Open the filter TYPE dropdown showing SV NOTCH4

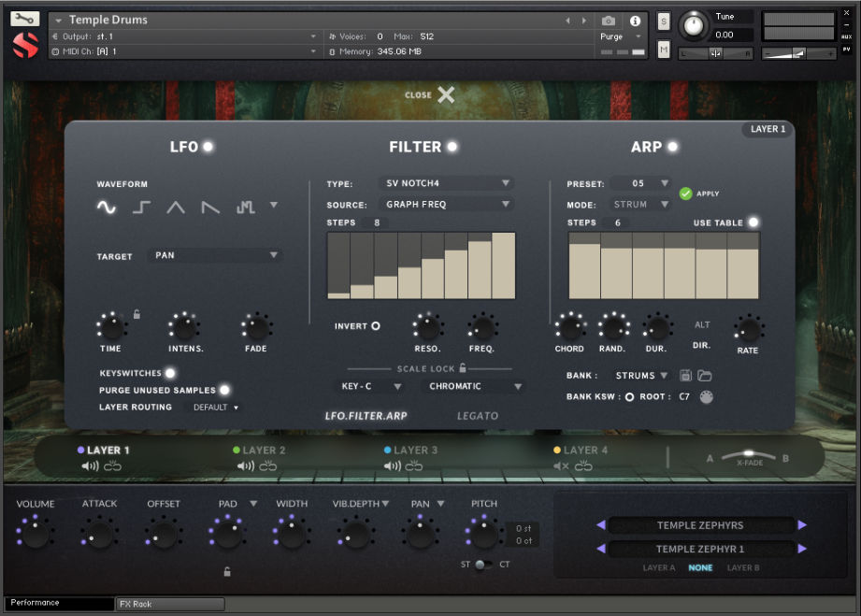(x=446, y=183)
